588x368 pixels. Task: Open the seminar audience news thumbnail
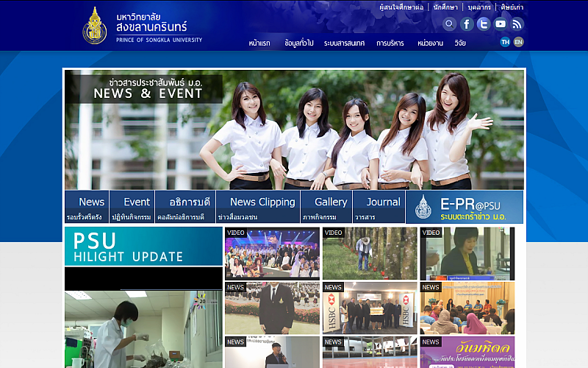pos(467,308)
